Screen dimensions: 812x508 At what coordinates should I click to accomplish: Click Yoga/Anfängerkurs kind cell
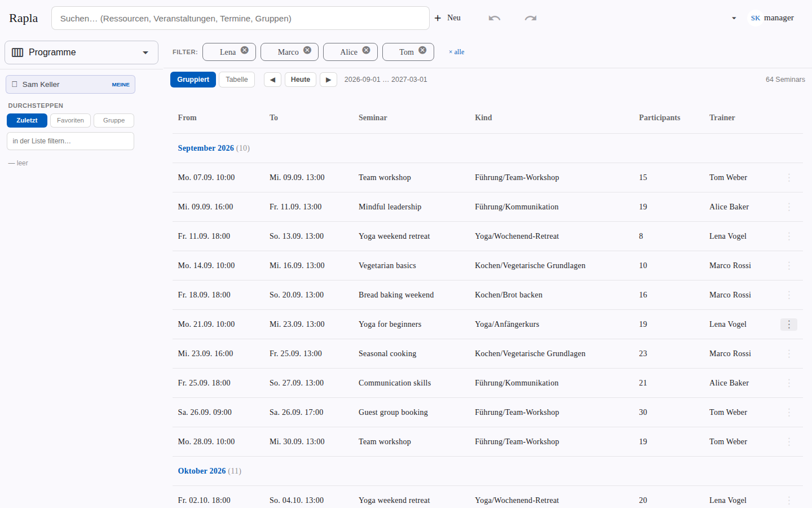pyautogui.click(x=507, y=324)
